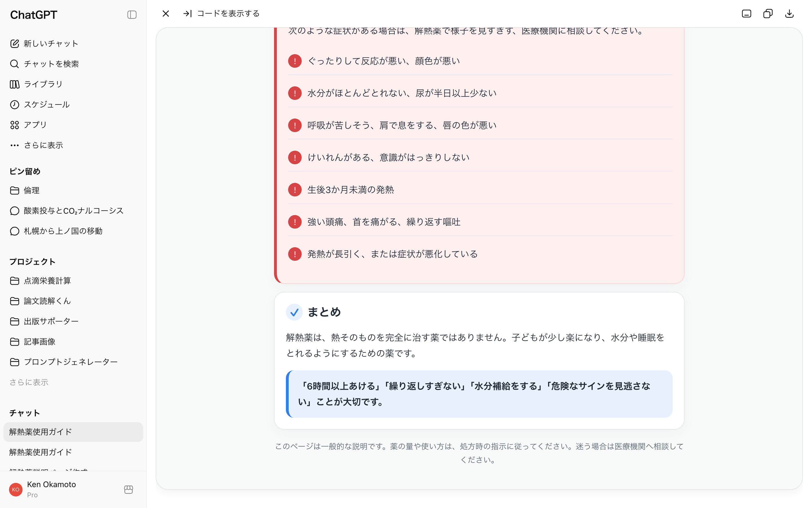This screenshot has width=812, height=508.
Task: Click the チャット section header
Action: point(25,413)
